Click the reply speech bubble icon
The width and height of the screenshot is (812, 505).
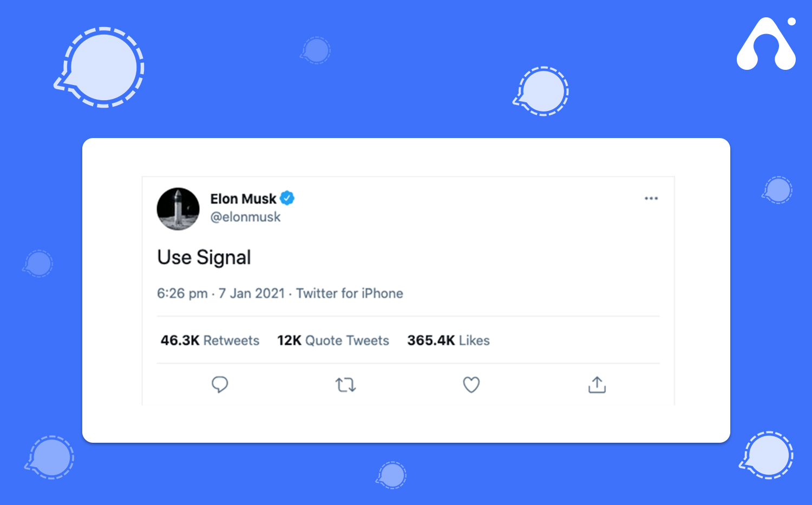click(220, 384)
